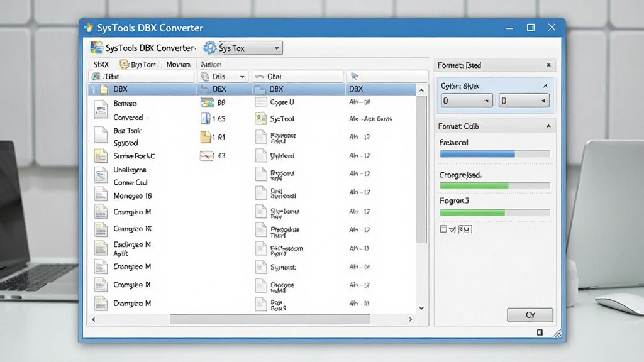
Task: Click the Symord file icon
Action: [x=261, y=267]
